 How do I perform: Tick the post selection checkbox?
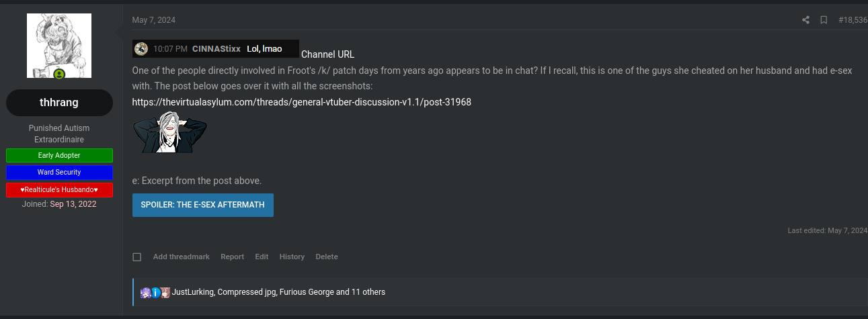[137, 257]
